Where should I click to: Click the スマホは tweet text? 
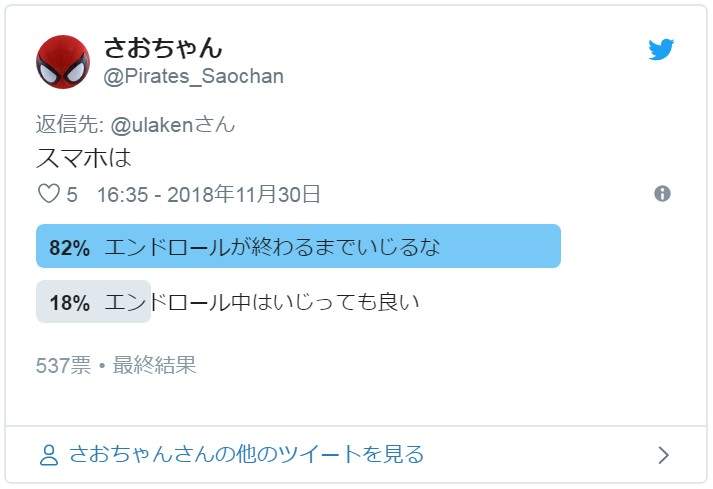[x=84, y=158]
